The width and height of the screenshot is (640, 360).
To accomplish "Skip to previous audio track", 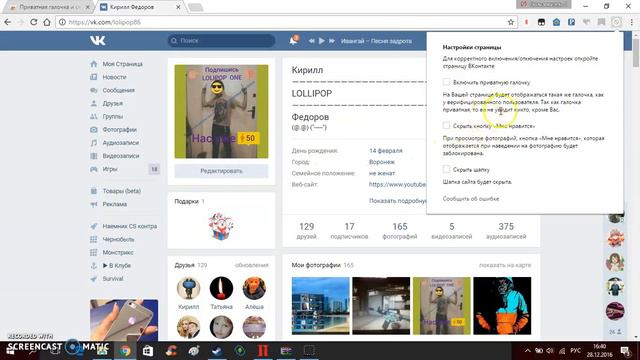I will pyautogui.click(x=311, y=41).
